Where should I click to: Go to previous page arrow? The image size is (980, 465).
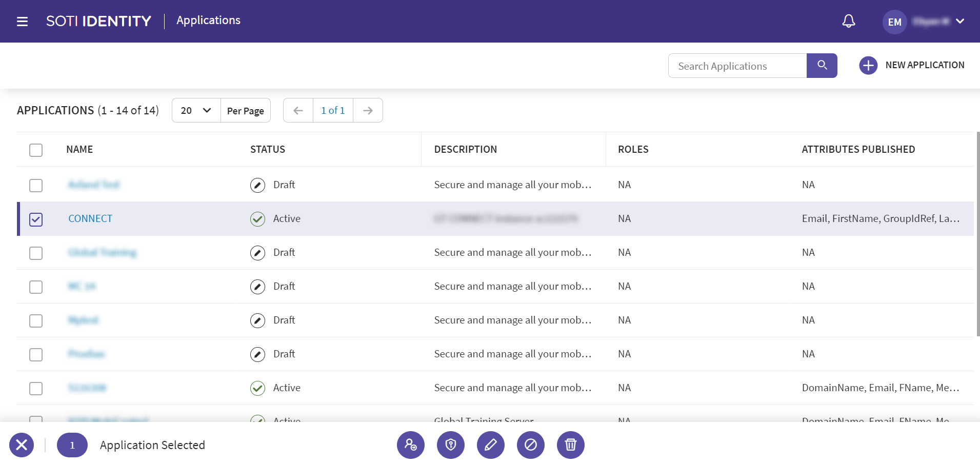pyautogui.click(x=298, y=110)
